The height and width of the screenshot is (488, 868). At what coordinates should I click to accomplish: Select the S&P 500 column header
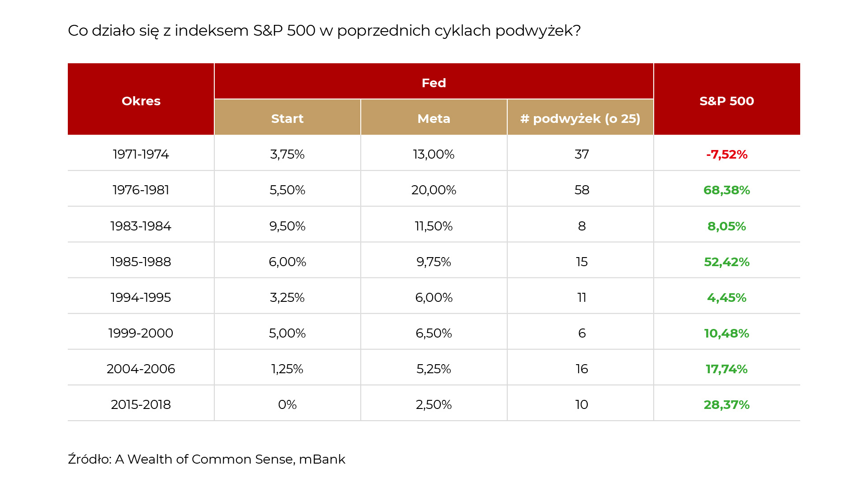[x=726, y=101]
